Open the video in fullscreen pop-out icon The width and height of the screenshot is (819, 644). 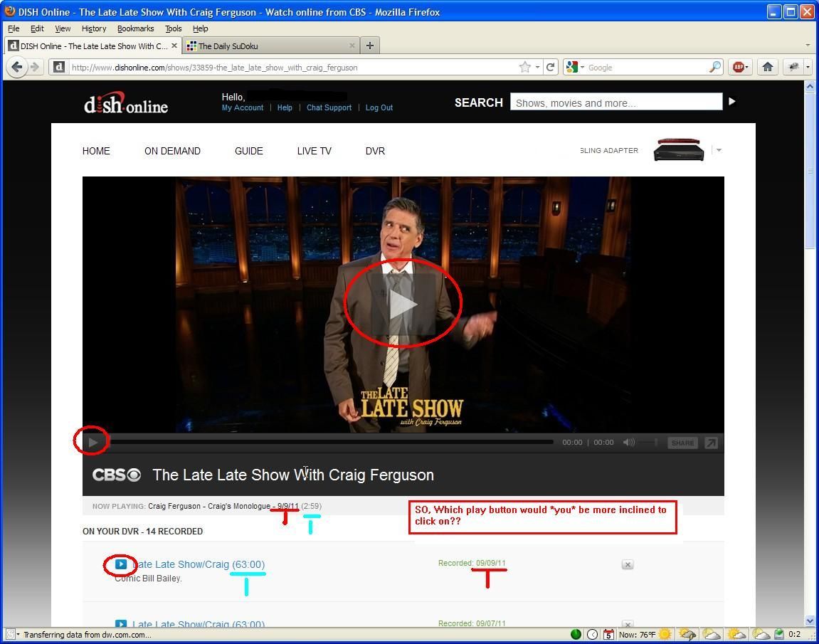[x=711, y=443]
